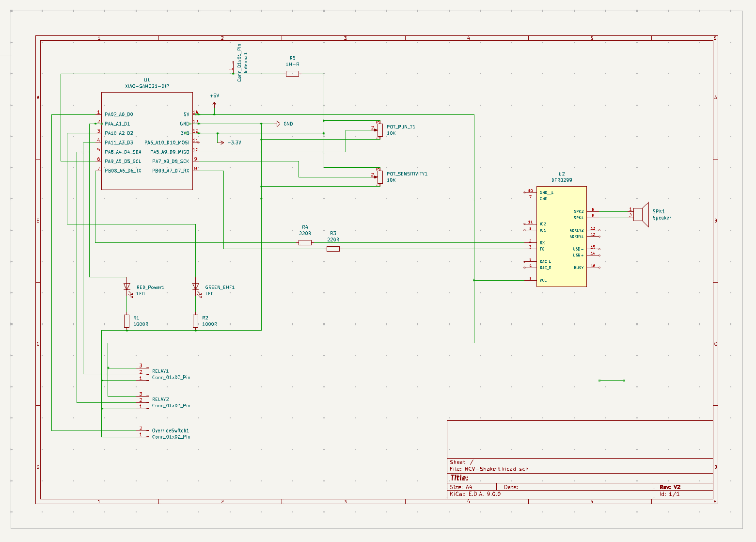Click the PB08_A6_D6_TX pin label

click(x=123, y=171)
